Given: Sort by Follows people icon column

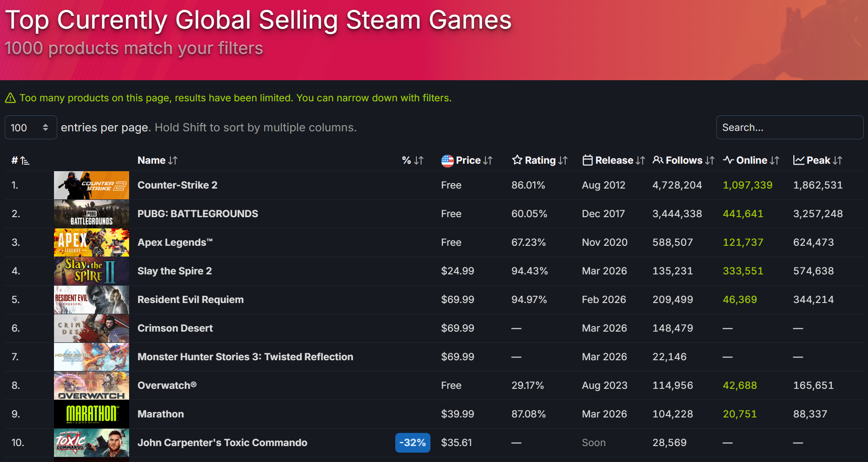Looking at the screenshot, I should tap(684, 160).
